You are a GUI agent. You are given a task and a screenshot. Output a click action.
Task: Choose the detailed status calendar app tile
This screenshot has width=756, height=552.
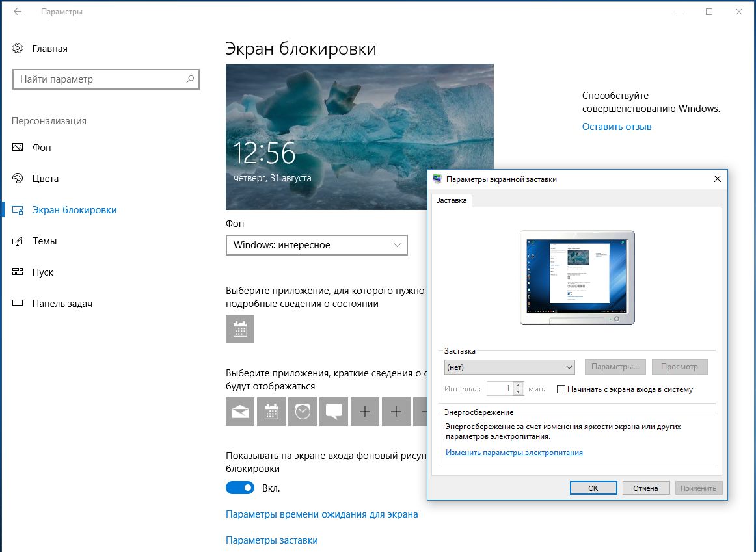coord(240,329)
